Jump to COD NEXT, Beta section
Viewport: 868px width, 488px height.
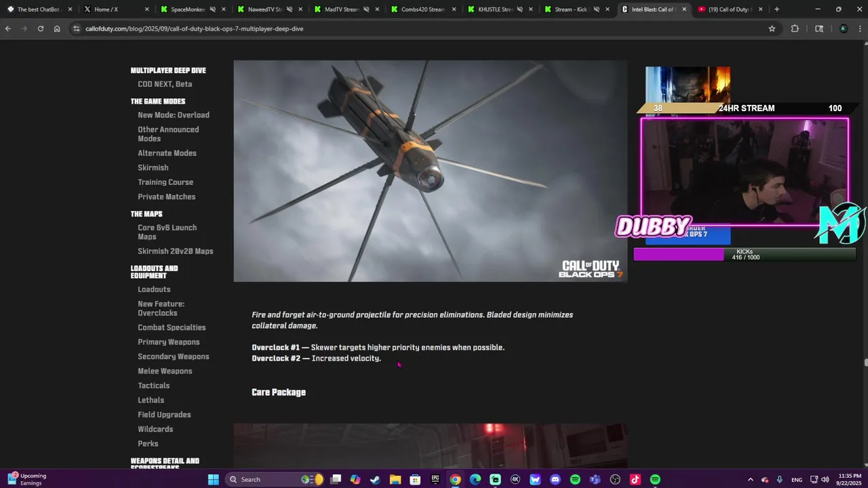pyautogui.click(x=165, y=84)
